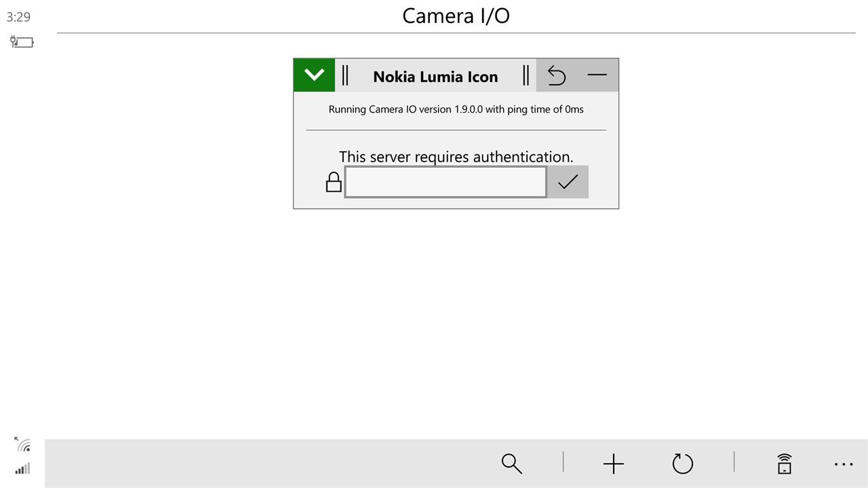Collapse the Nokia Lumia Icon panel with green chevron
Screen dimensions: 868x488
coord(314,75)
